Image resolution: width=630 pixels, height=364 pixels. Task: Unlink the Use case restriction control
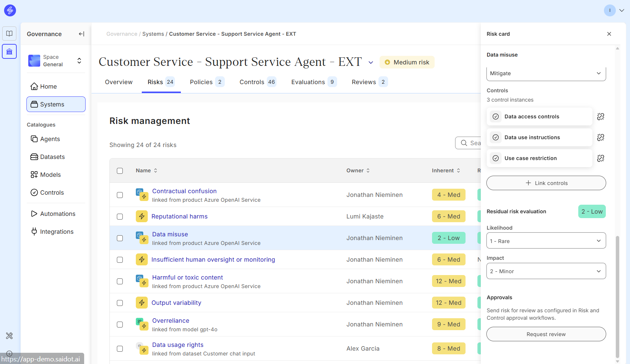pyautogui.click(x=600, y=158)
